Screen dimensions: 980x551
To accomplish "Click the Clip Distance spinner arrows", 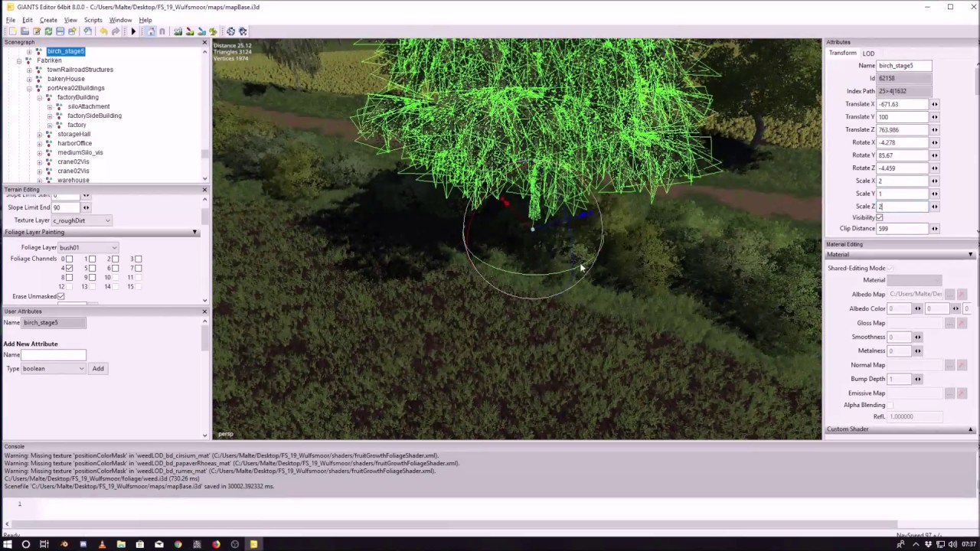I will coord(934,229).
